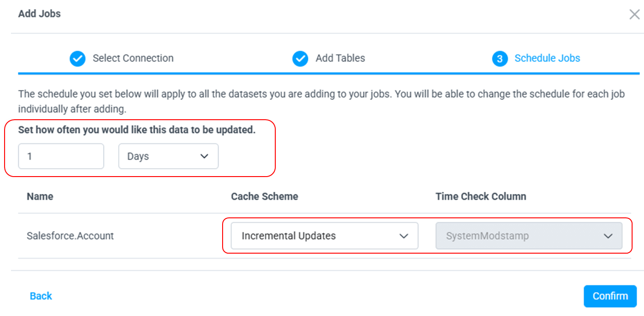Click the chevron arrow beside SystemModstamp
This screenshot has height=316, width=644.
point(608,236)
